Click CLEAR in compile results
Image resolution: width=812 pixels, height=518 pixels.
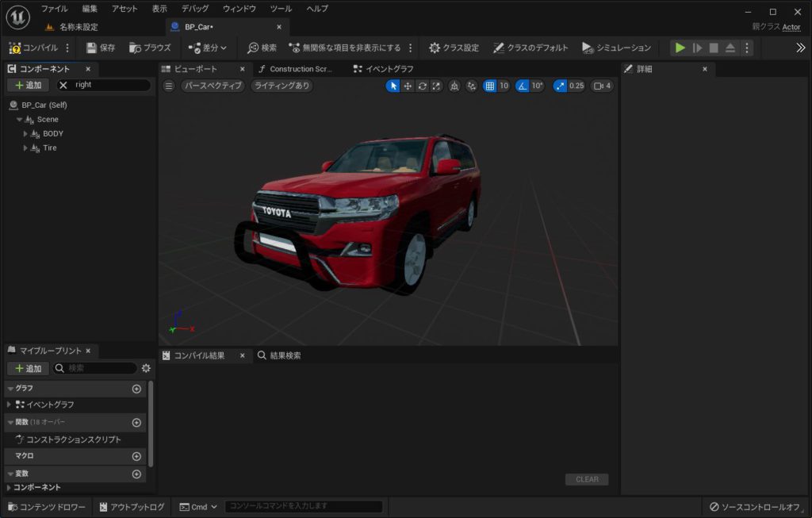click(x=587, y=480)
